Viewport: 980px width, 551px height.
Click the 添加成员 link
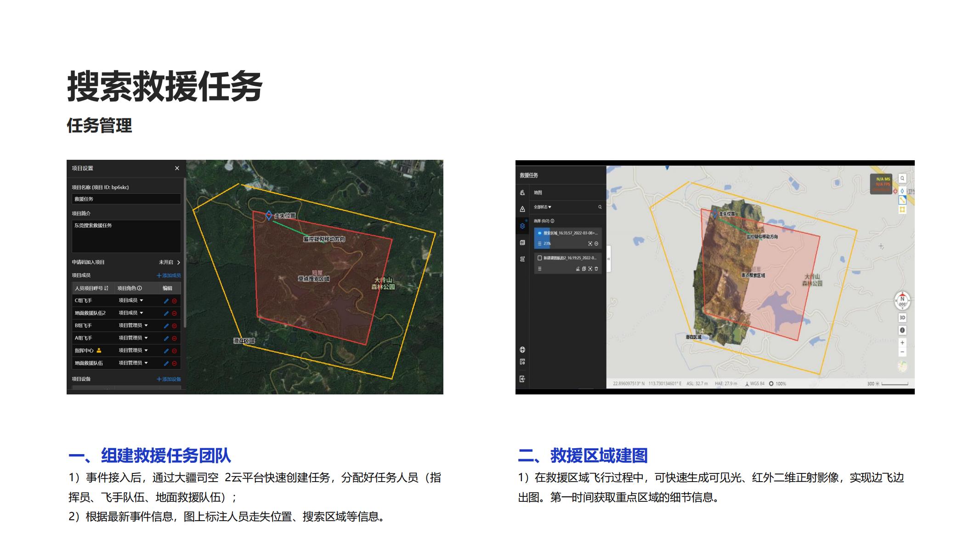(169, 275)
